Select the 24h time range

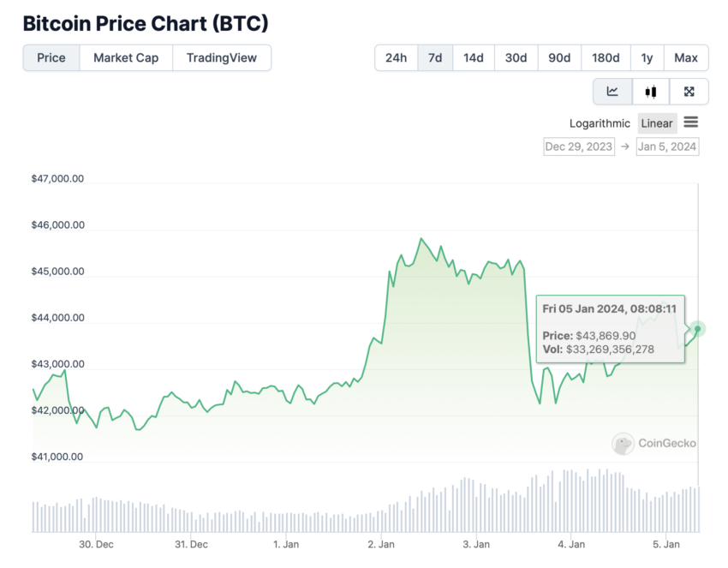click(396, 58)
